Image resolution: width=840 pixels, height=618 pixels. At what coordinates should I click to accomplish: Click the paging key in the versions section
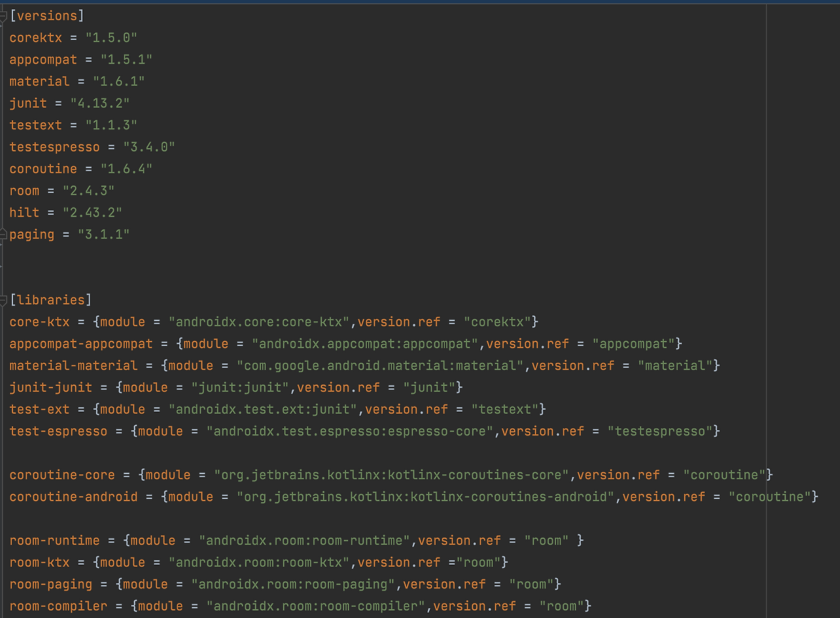[31, 234]
